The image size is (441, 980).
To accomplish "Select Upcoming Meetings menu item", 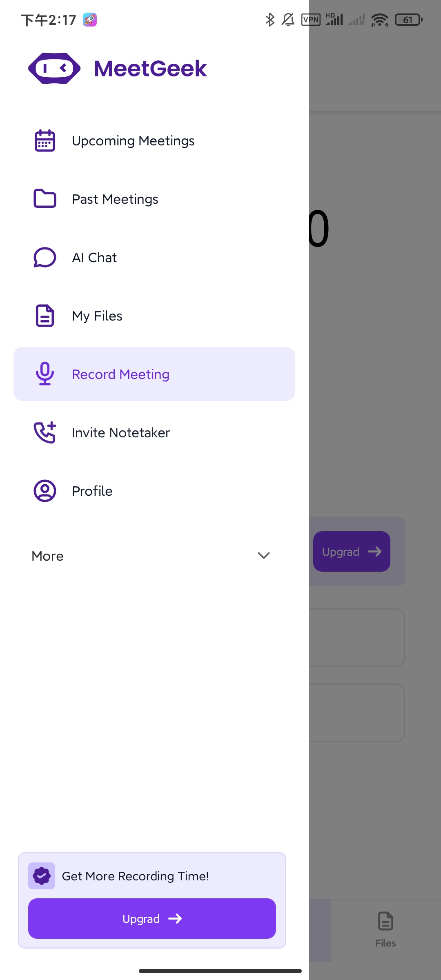I will tap(154, 141).
